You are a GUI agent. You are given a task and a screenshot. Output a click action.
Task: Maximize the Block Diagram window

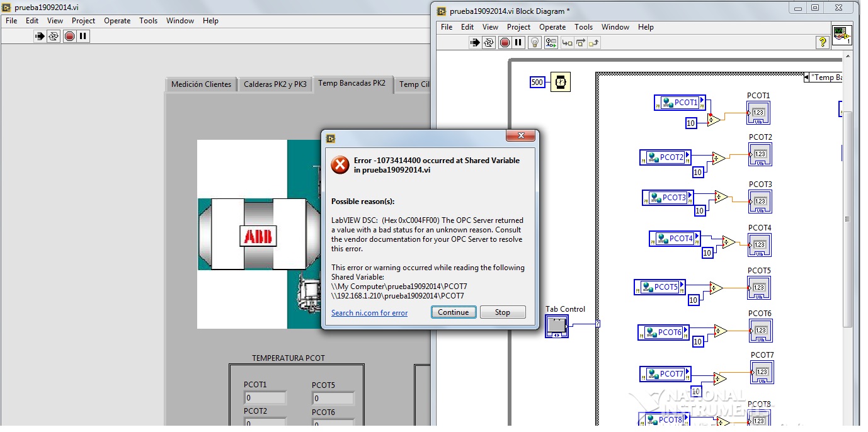814,8
